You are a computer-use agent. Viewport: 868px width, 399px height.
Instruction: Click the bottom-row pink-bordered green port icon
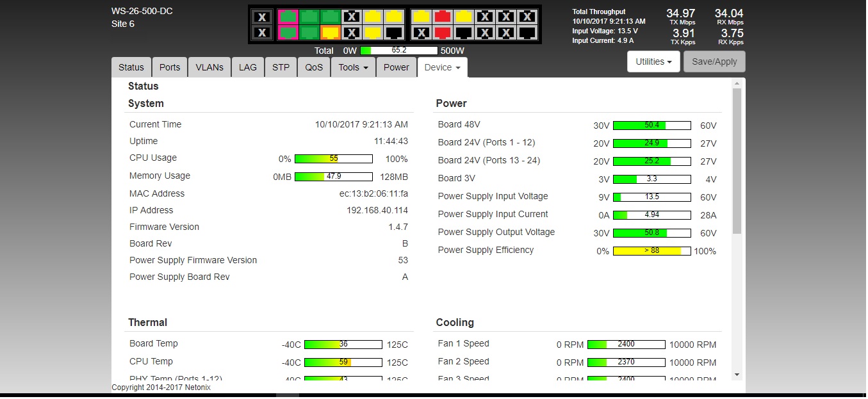tap(288, 32)
